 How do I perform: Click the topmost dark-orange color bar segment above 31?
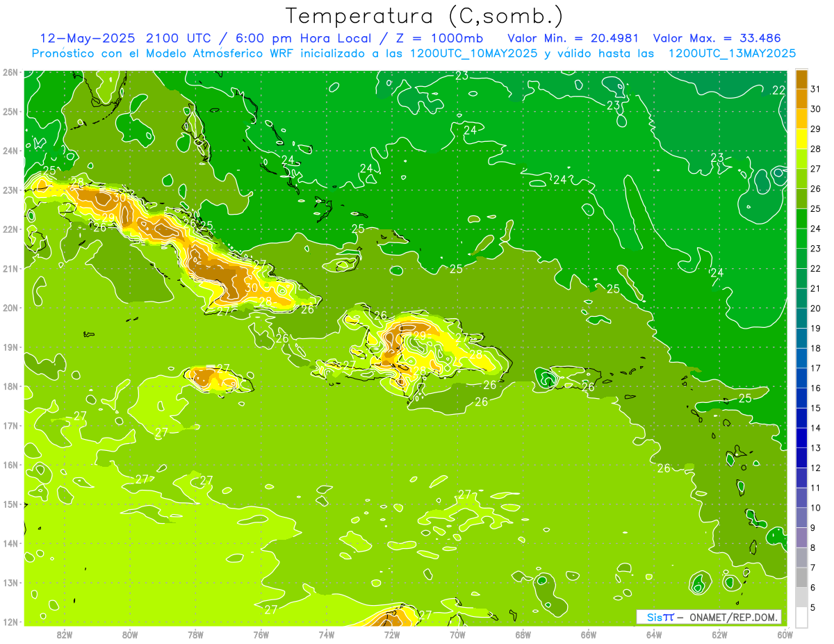(x=801, y=79)
